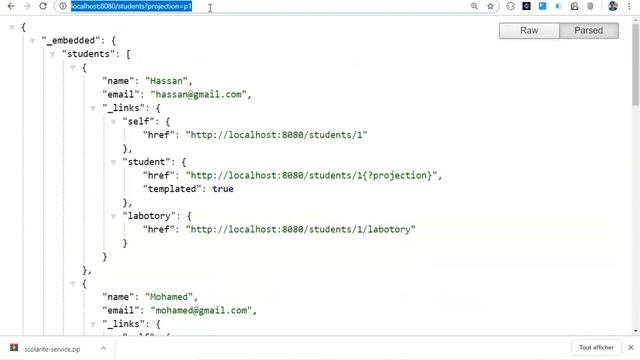Open the students/1/labotory href link

(x=300, y=229)
